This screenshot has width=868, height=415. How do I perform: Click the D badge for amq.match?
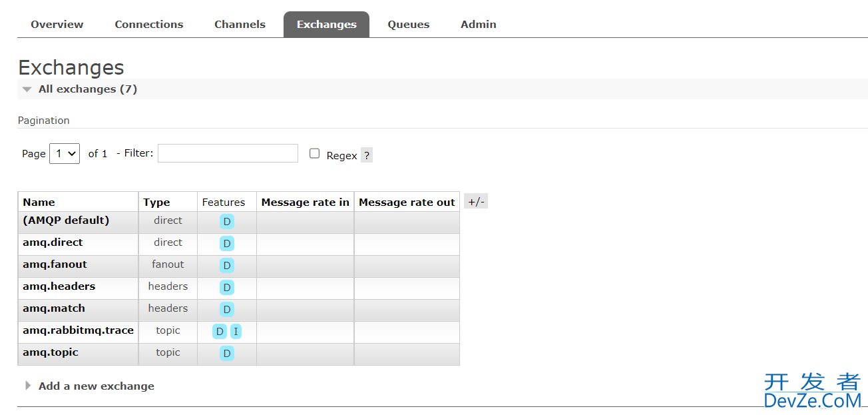pyautogui.click(x=227, y=310)
